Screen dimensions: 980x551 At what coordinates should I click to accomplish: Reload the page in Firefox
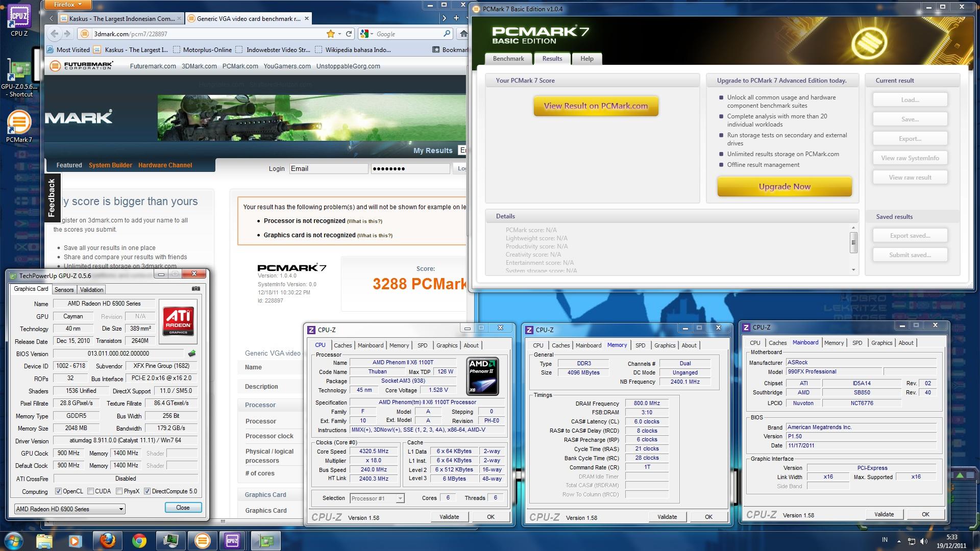pos(349,34)
